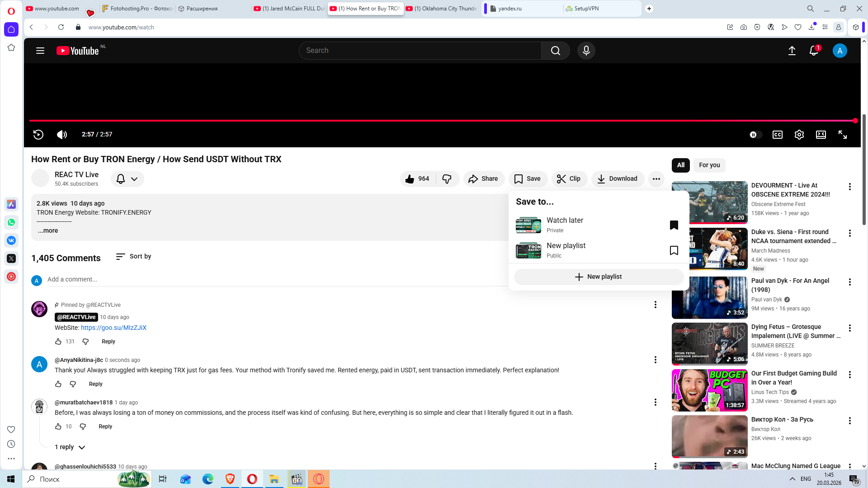Click voice search microphone icon
The width and height of the screenshot is (868, 488).
[586, 51]
